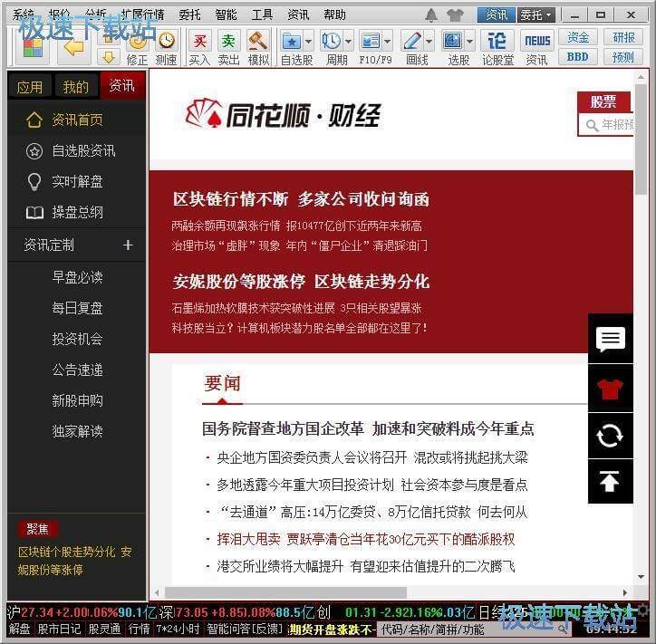Viewport: 656px width, 644px height.
Task: Open the 扩展行情 menu
Action: click(x=143, y=15)
